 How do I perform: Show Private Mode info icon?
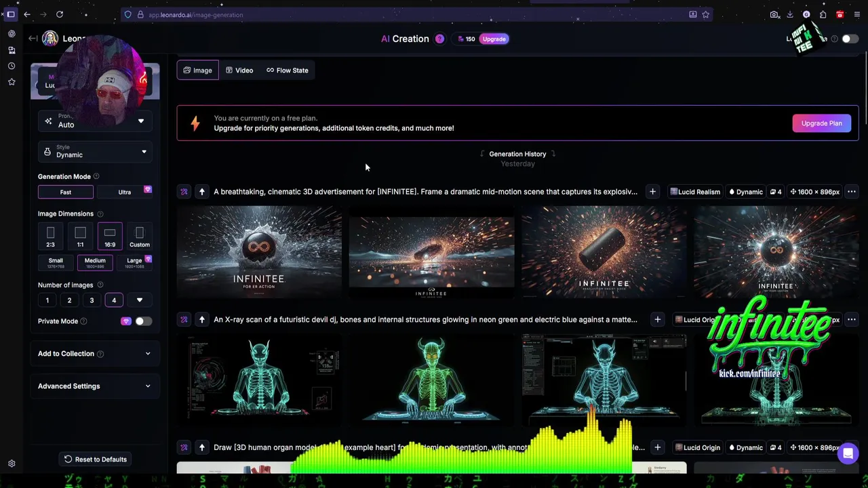(83, 321)
